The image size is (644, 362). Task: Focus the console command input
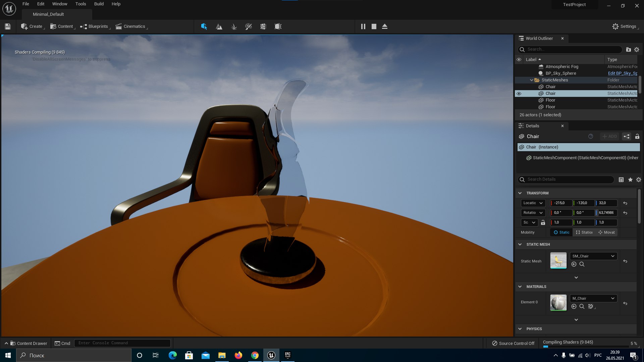tap(122, 343)
